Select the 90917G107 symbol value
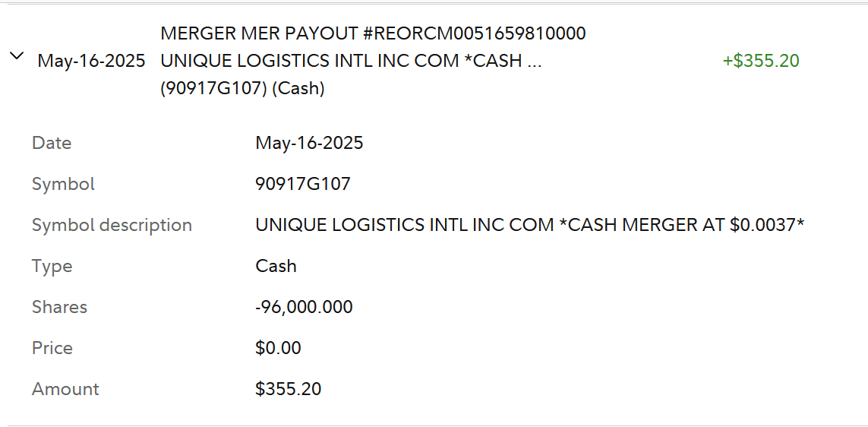This screenshot has width=868, height=427. pyautogui.click(x=303, y=184)
